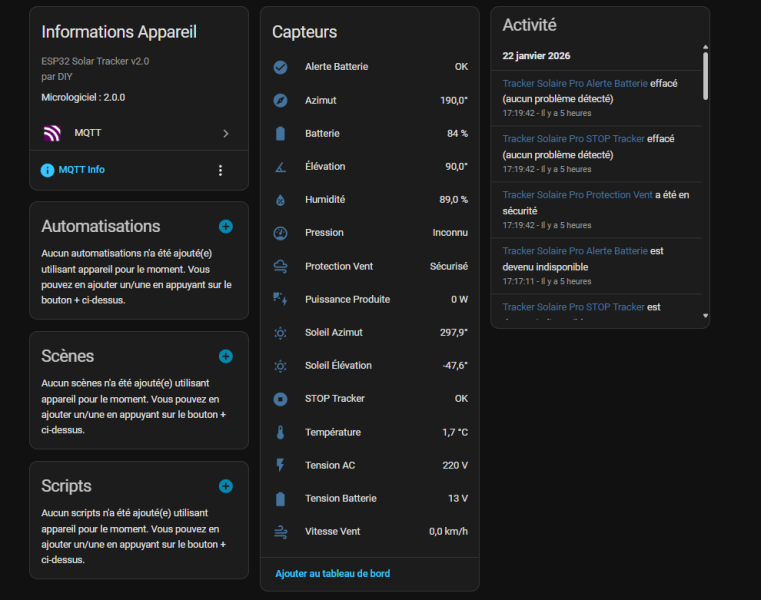
Task: Click the Tension AC lightning icon
Action: click(x=280, y=465)
